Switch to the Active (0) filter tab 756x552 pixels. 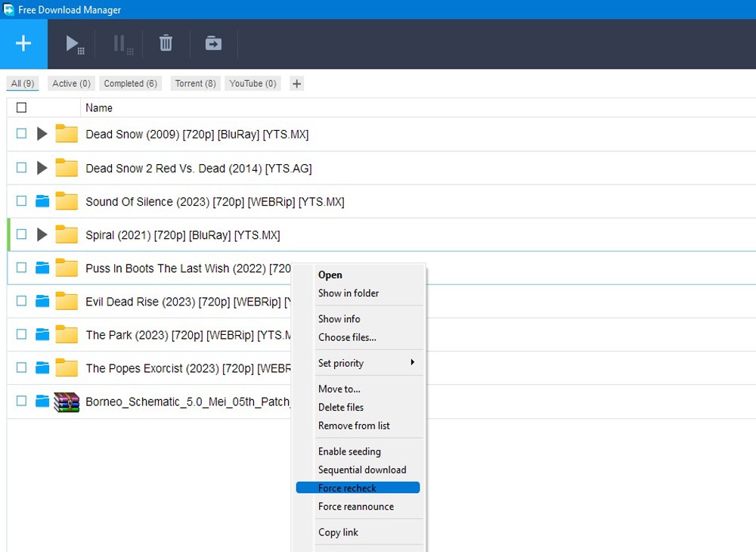coord(71,83)
